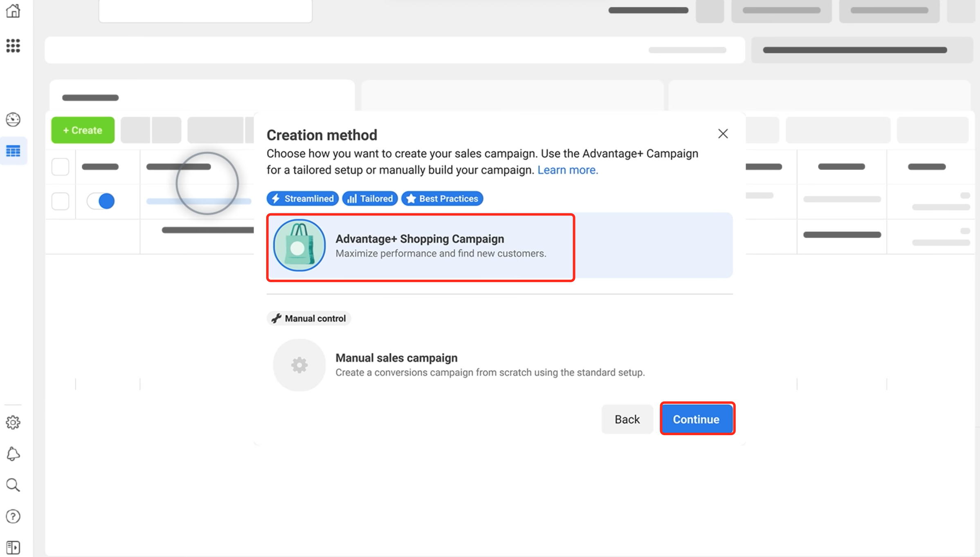Click the green Create button
The height and width of the screenshot is (557, 980).
(83, 130)
